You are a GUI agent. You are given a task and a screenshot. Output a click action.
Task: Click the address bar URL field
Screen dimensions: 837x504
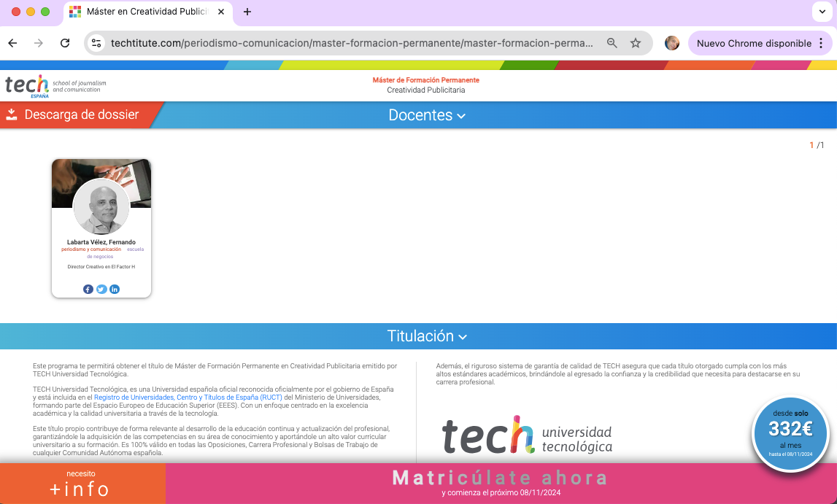[x=352, y=43]
